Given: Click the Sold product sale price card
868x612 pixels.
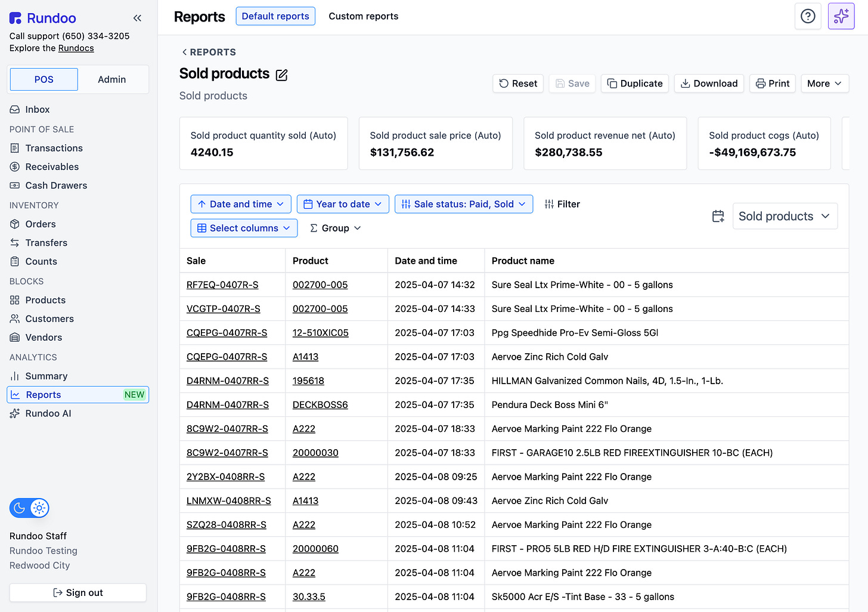Looking at the screenshot, I should [436, 144].
